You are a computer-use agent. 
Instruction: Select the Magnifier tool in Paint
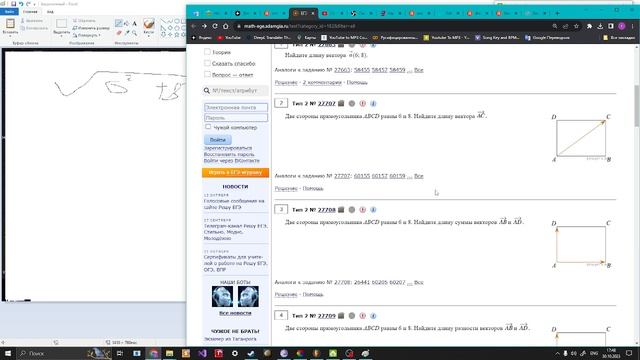click(134, 33)
